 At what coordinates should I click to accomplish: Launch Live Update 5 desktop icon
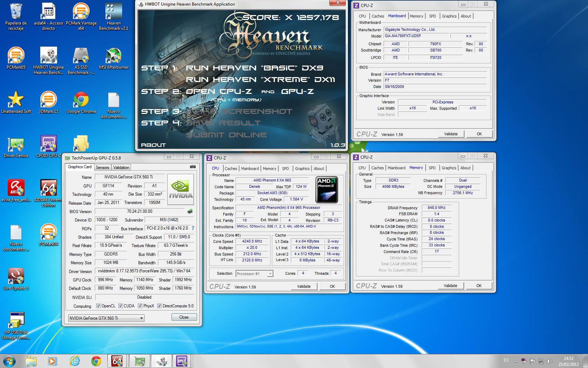(x=16, y=279)
